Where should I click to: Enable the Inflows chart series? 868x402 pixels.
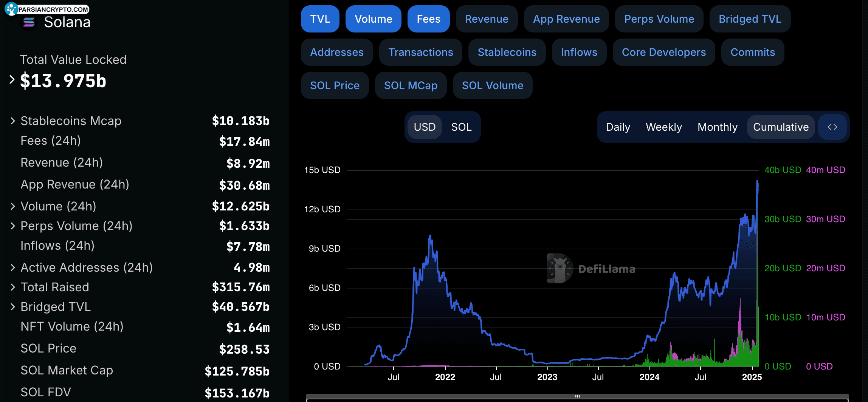579,52
